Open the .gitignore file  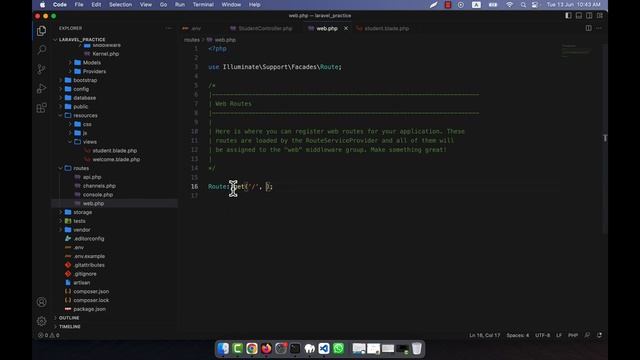[x=85, y=274]
